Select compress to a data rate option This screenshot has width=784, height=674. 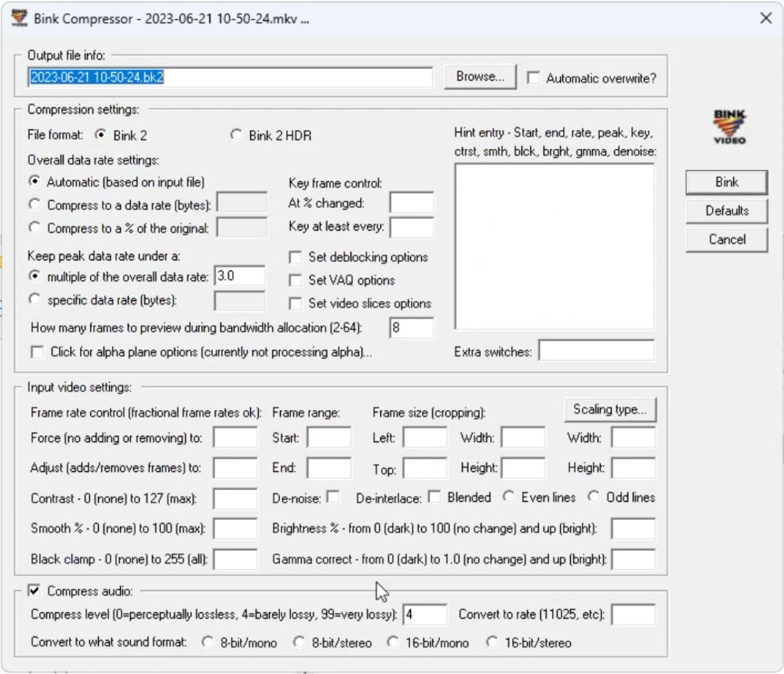(x=33, y=205)
